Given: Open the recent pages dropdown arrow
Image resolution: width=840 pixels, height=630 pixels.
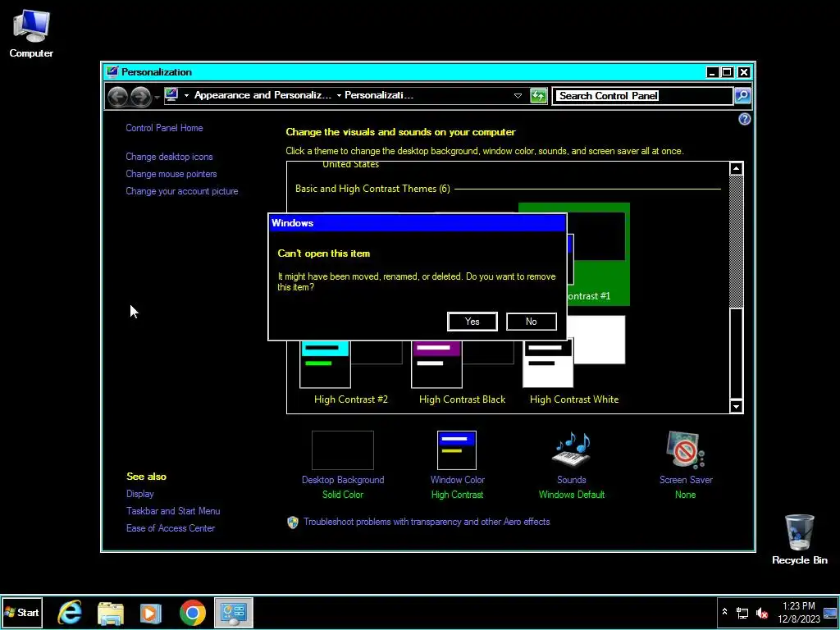Looking at the screenshot, I should coord(157,98).
